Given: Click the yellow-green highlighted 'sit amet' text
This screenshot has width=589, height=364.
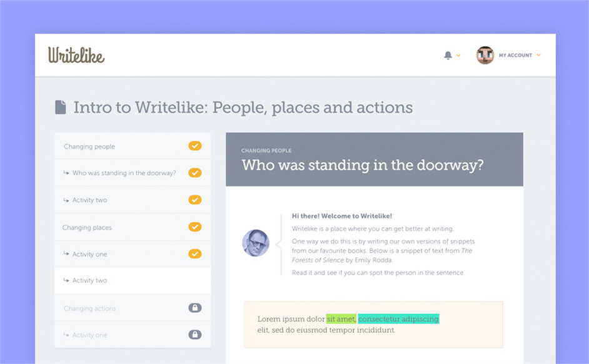Looking at the screenshot, I should tap(341, 319).
